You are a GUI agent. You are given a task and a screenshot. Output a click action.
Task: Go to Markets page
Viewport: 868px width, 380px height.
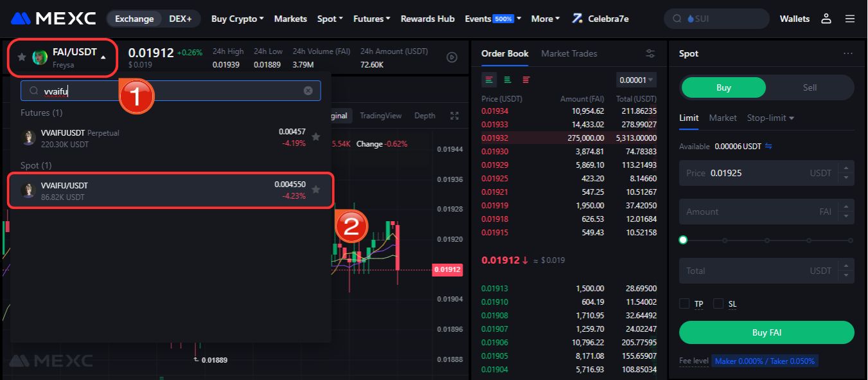tap(290, 19)
